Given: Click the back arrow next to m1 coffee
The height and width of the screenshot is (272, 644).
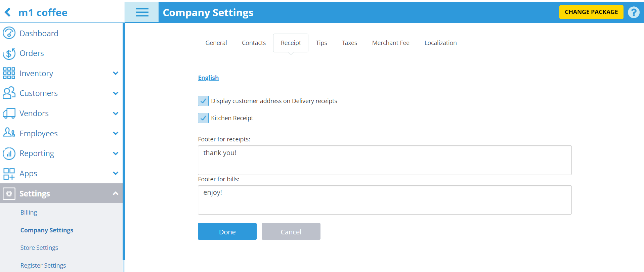Looking at the screenshot, I should [x=8, y=12].
